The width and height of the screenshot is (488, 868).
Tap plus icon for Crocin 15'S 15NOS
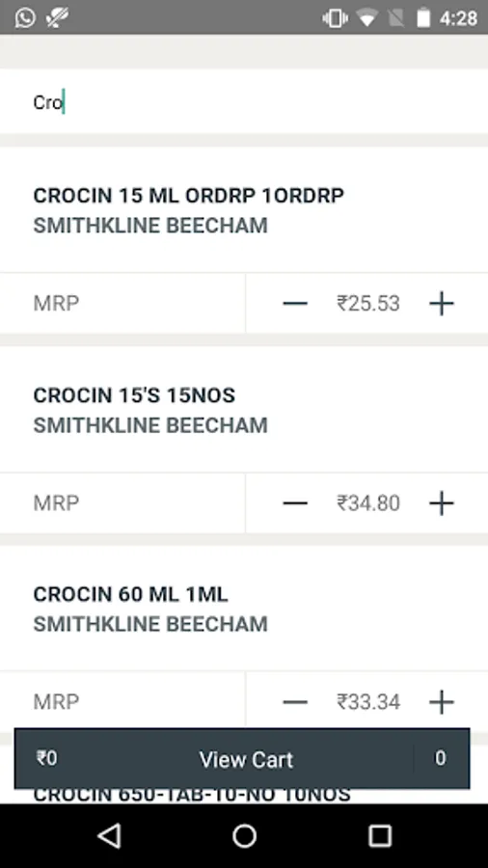pyautogui.click(x=441, y=503)
